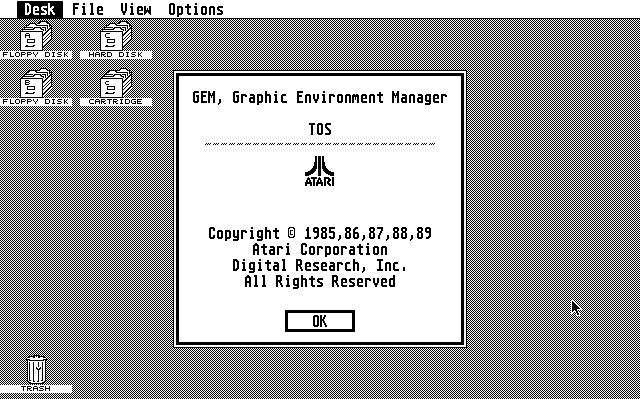
Task: Click the HARD DISK label text
Action: tap(116, 55)
